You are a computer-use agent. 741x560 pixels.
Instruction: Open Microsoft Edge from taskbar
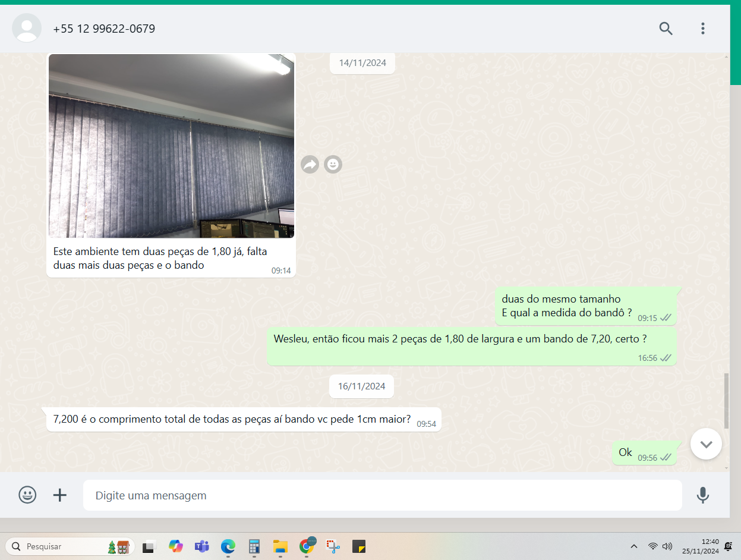pyautogui.click(x=228, y=546)
